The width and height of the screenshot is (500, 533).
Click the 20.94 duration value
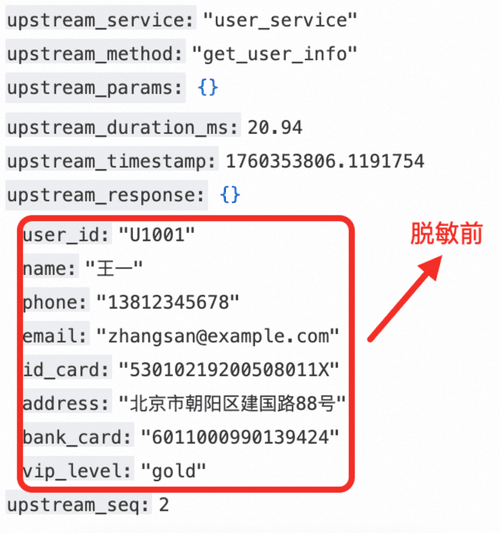pos(275,127)
